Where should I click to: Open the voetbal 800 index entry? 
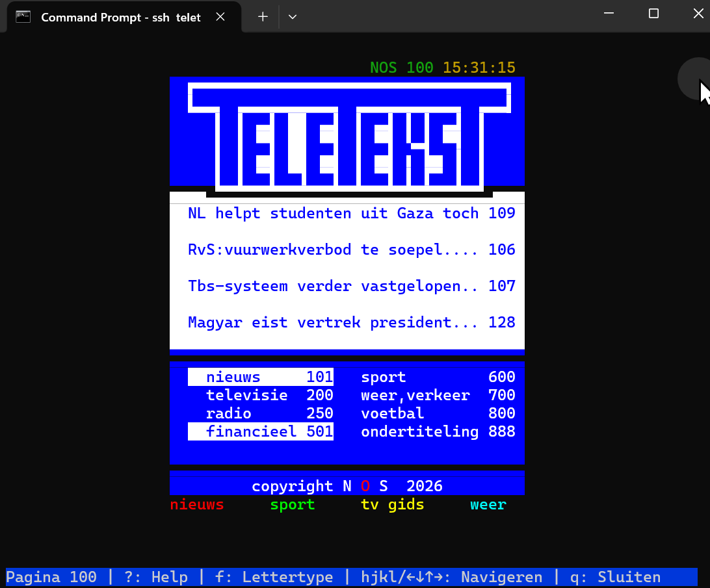pyautogui.click(x=438, y=413)
